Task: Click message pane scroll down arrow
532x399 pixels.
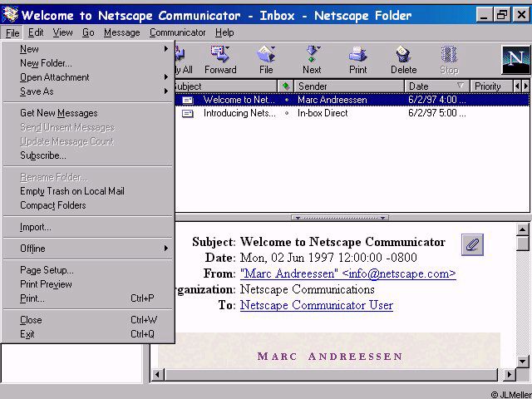Action: tap(523, 361)
